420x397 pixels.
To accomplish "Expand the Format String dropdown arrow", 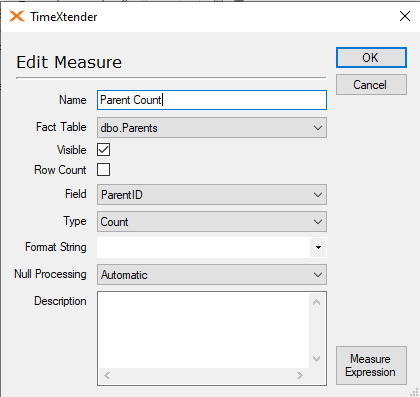I will click(x=318, y=247).
